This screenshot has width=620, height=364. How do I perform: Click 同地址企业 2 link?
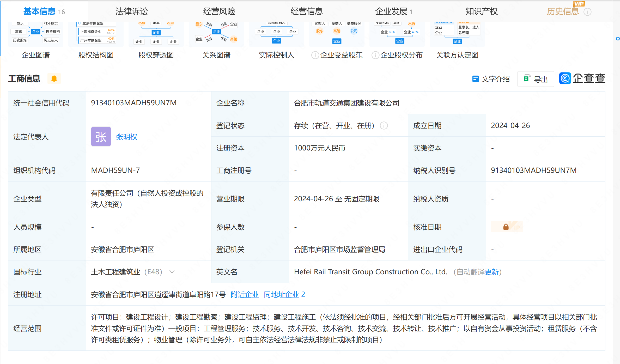[284, 294]
